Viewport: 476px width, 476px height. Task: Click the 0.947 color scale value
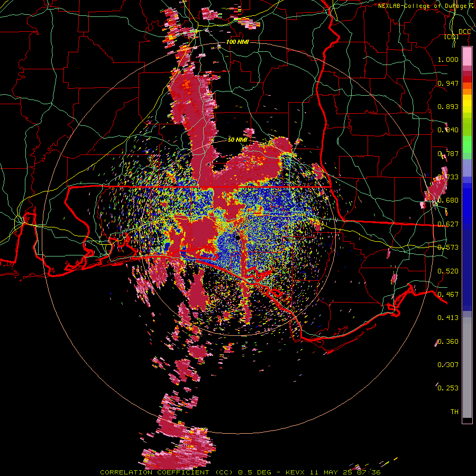click(x=448, y=83)
